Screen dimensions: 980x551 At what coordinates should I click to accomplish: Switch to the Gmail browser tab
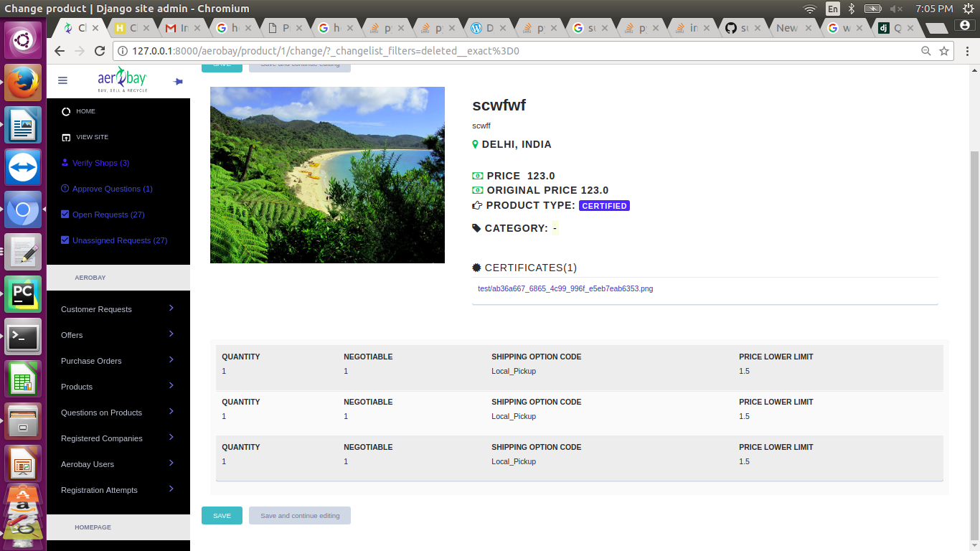pos(176,28)
